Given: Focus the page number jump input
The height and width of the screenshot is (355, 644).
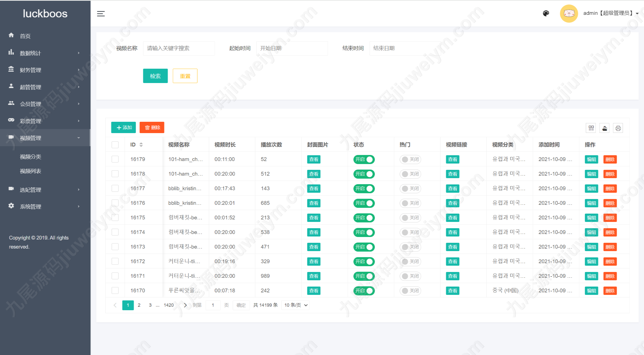Looking at the screenshot, I should [213, 305].
